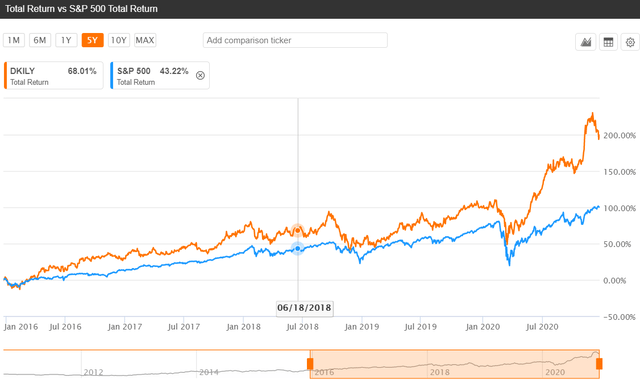Image resolution: width=640 pixels, height=387 pixels.
Task: Switch chart type via the area chart icon
Action: point(586,42)
